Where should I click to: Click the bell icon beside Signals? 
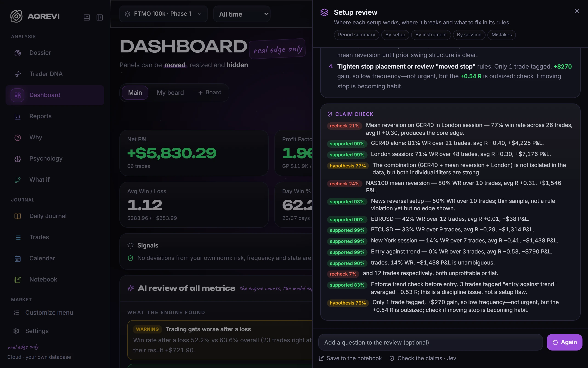[x=130, y=245]
